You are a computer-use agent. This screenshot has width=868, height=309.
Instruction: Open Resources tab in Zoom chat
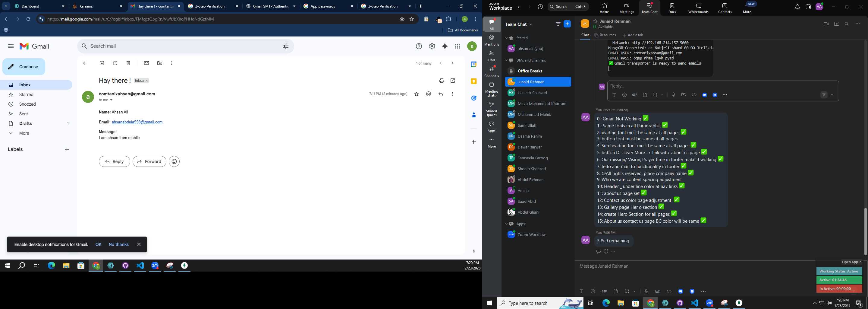(605, 35)
